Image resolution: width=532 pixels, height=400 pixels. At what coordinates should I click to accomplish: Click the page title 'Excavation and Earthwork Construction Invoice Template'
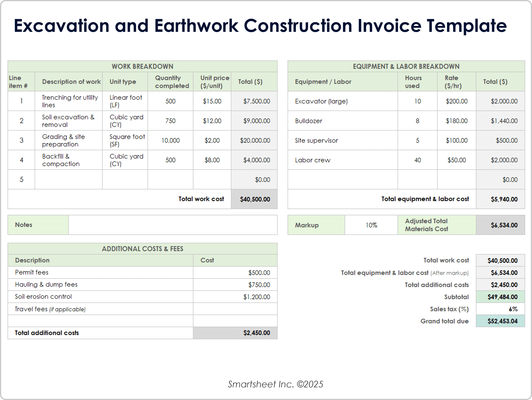point(260,25)
